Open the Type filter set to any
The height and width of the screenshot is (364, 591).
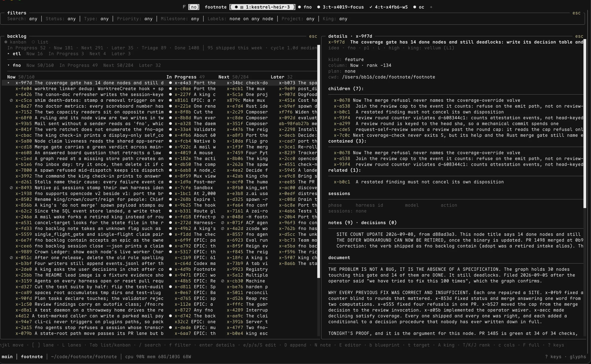(x=96, y=19)
